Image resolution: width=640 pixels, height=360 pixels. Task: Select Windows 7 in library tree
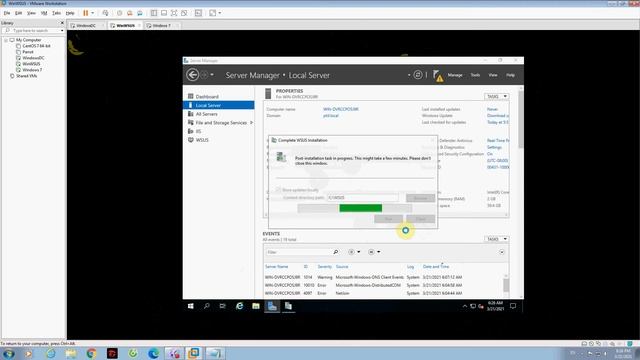[32, 70]
